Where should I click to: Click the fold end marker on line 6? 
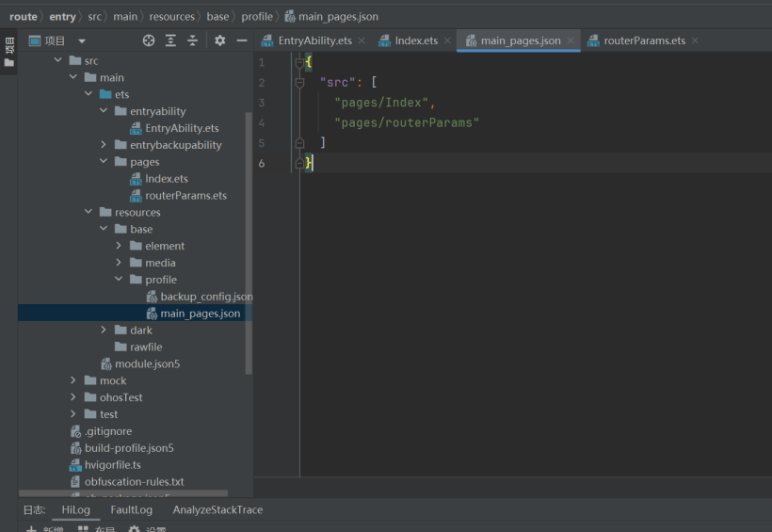(x=299, y=163)
